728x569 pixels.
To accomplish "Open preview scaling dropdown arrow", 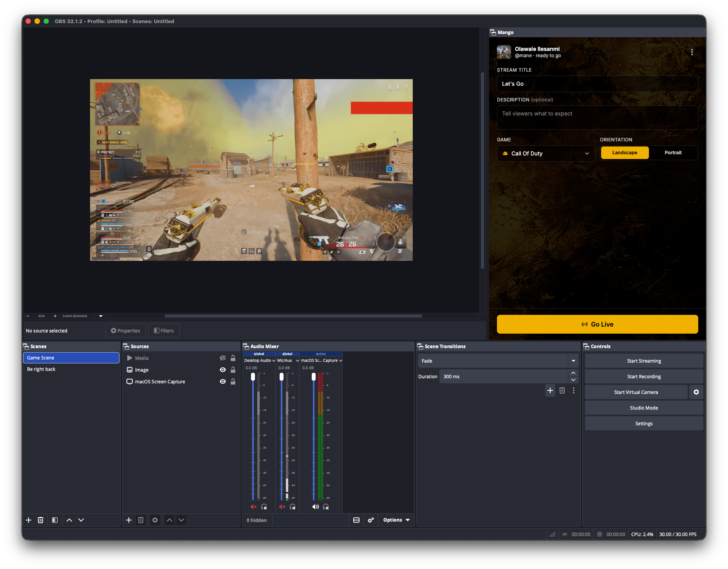I will click(x=101, y=316).
